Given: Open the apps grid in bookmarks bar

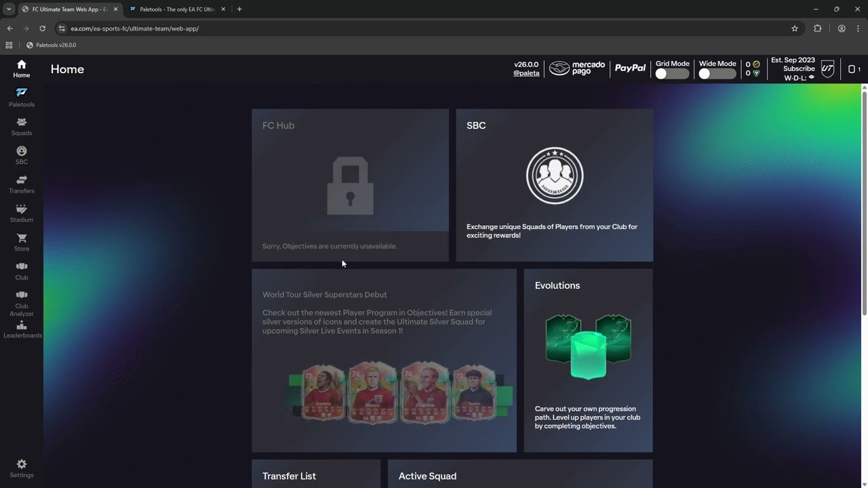Looking at the screenshot, I should [9, 45].
